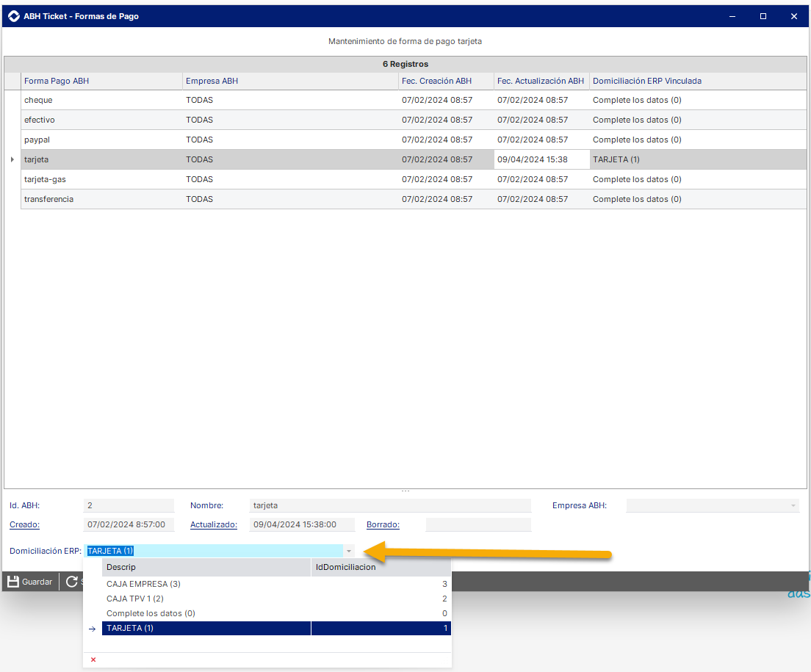
Task: Minimize the ABH Ticket window
Action: (x=732, y=16)
